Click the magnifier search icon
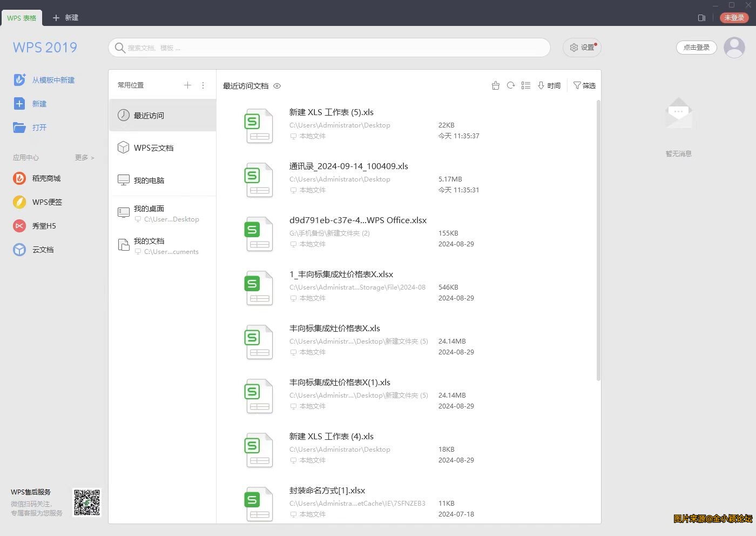The width and height of the screenshot is (756, 536). coord(120,48)
